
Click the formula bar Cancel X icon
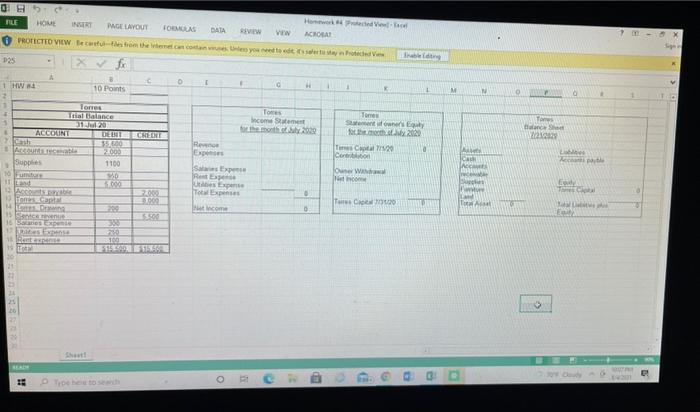point(80,62)
